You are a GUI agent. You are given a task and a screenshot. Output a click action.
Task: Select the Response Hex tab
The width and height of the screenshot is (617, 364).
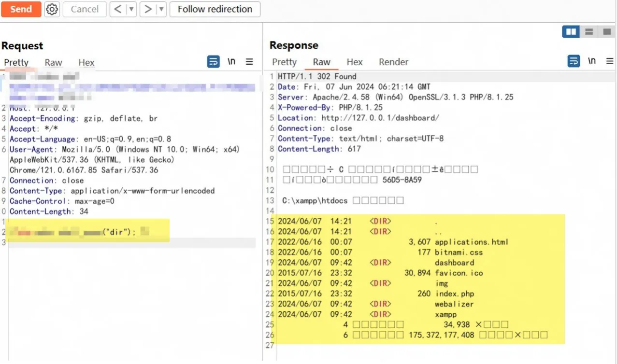355,62
